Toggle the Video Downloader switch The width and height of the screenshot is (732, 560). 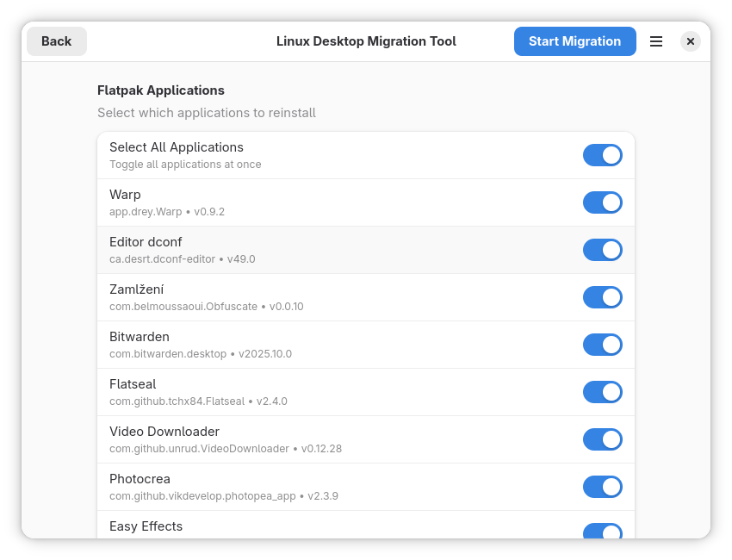tap(602, 439)
